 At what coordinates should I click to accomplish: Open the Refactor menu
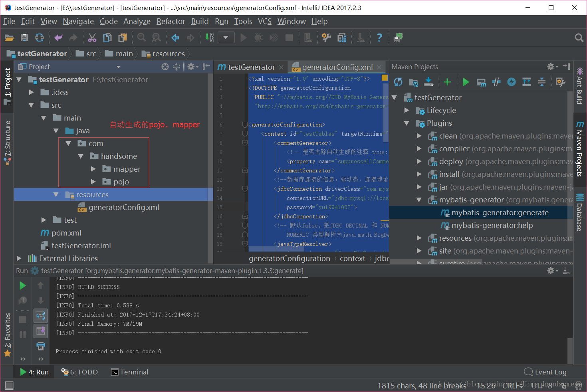pyautogui.click(x=171, y=21)
